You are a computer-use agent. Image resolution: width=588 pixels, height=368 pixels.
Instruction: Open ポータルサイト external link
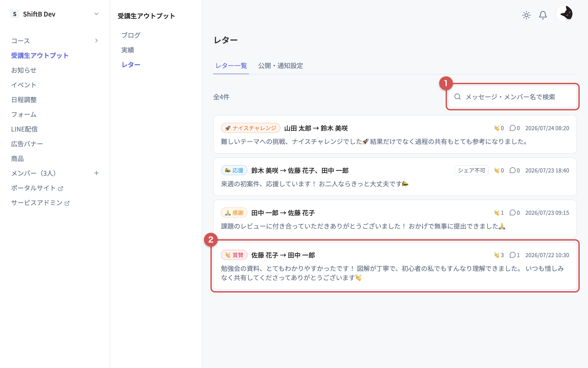coord(33,188)
